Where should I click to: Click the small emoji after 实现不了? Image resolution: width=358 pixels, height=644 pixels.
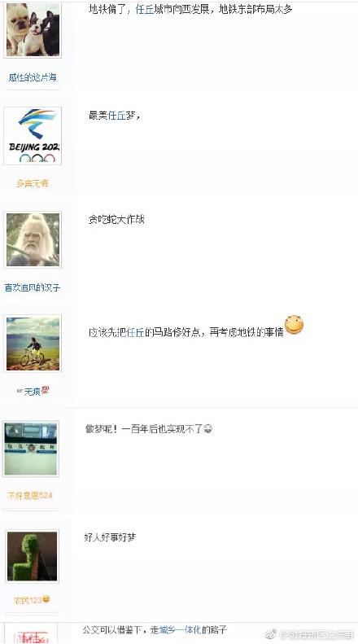(x=208, y=430)
